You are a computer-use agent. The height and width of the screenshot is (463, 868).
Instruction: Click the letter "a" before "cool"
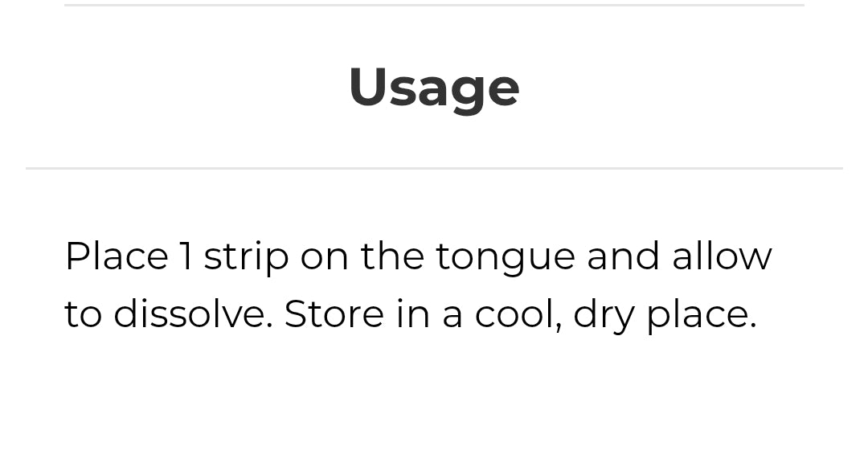pyautogui.click(x=452, y=316)
